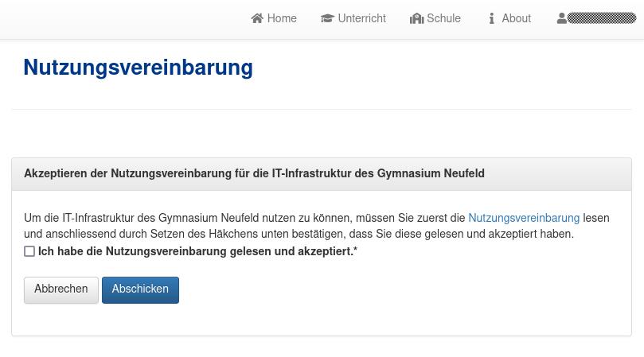The image size is (644, 357).
Task: Tick the agreement acceptance checkbox
Action: point(29,251)
